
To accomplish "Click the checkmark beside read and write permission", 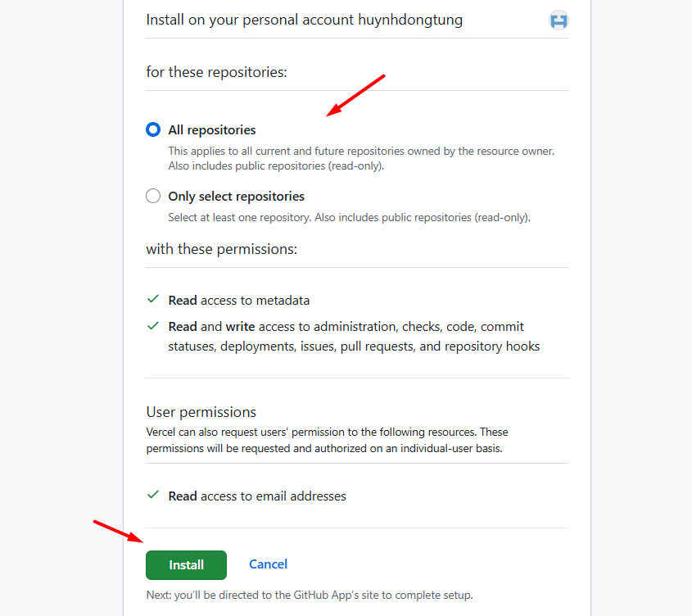I will [152, 325].
